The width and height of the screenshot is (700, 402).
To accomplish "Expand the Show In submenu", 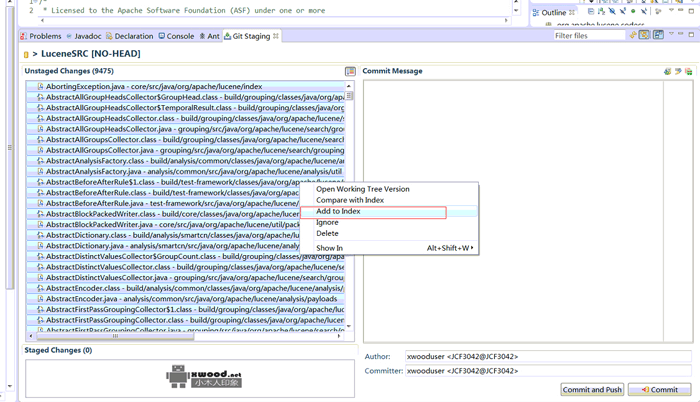I will click(x=388, y=248).
